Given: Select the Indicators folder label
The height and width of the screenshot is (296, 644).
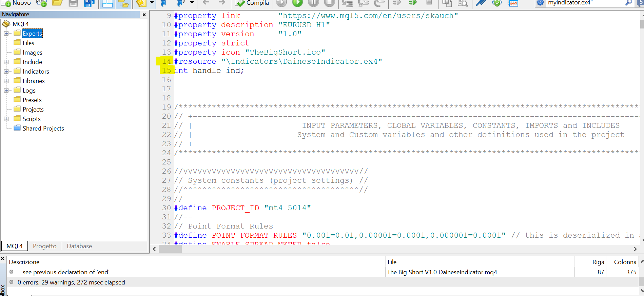Looking at the screenshot, I should coord(36,71).
